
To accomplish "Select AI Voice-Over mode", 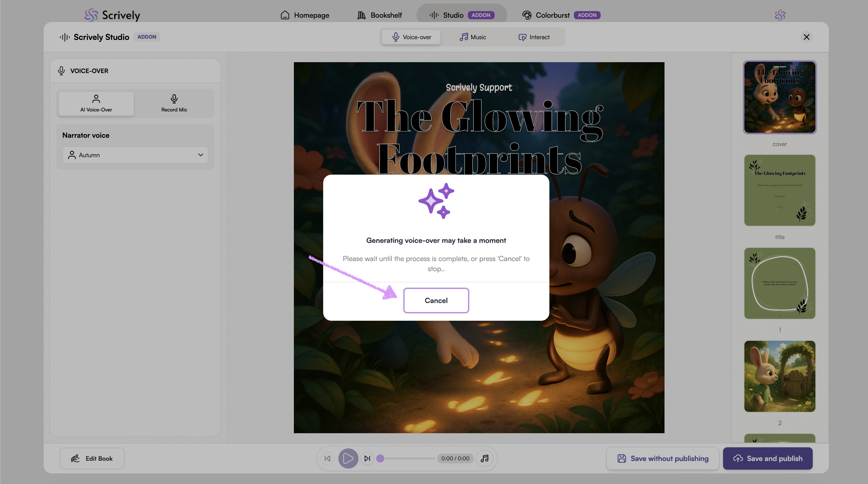I will [x=96, y=104].
